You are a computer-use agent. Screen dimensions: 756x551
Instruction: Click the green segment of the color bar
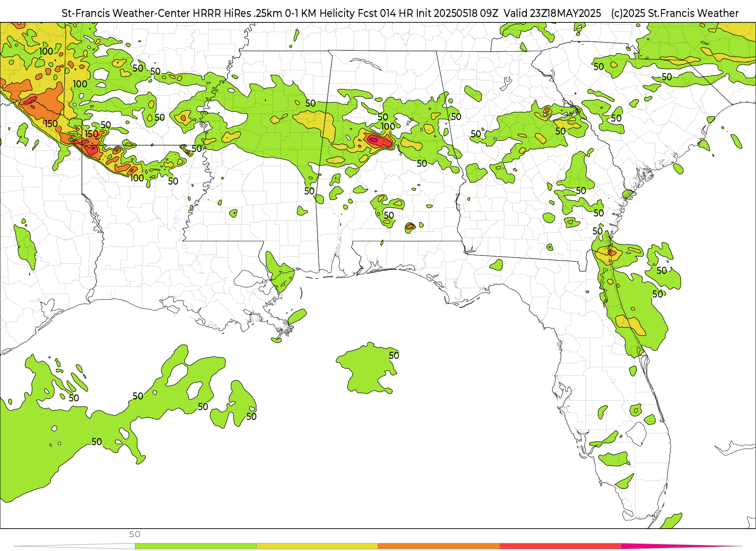[196, 546]
